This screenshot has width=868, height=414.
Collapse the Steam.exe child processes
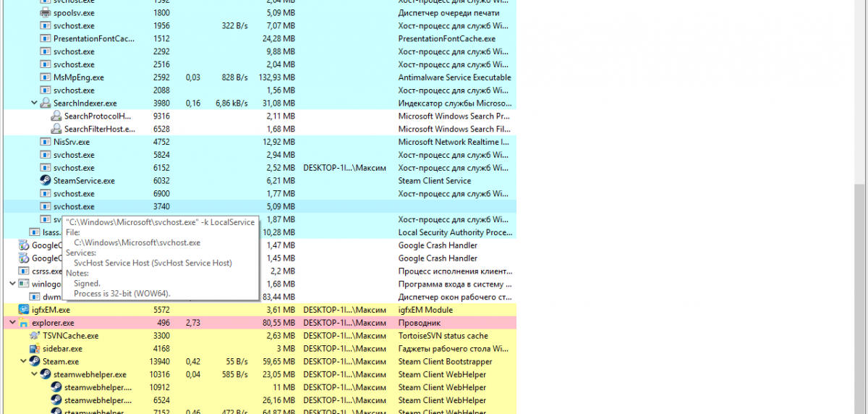click(23, 362)
